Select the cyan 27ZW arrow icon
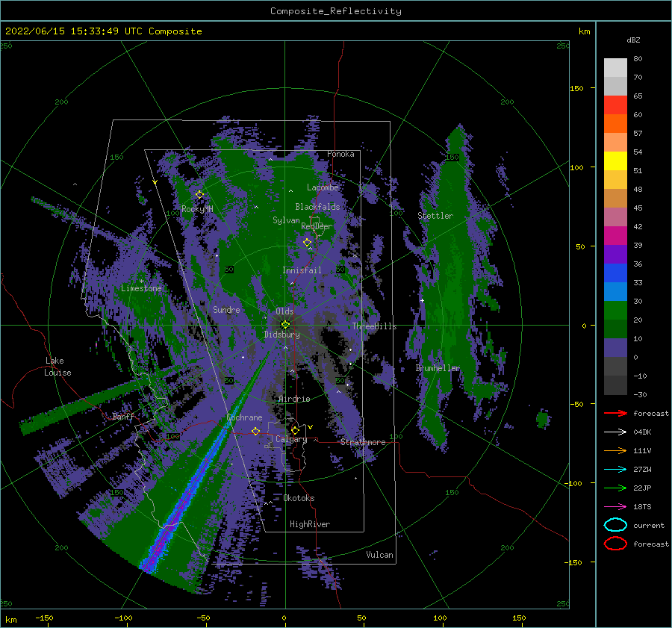 coord(615,470)
